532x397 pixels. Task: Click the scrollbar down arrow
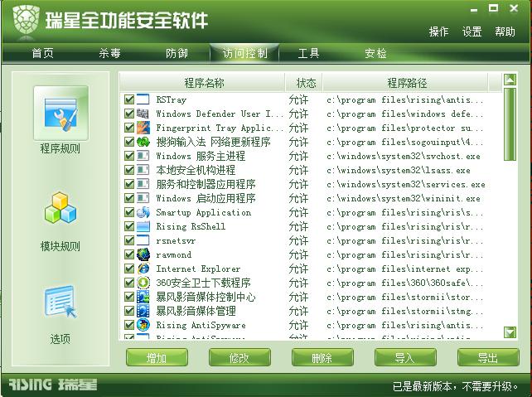[510, 332]
